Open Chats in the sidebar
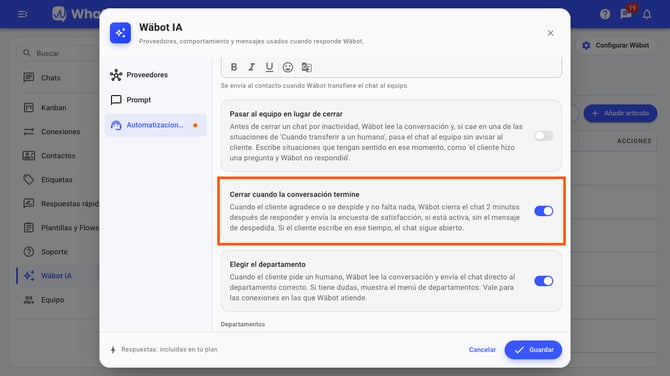The image size is (670, 376). point(58,78)
